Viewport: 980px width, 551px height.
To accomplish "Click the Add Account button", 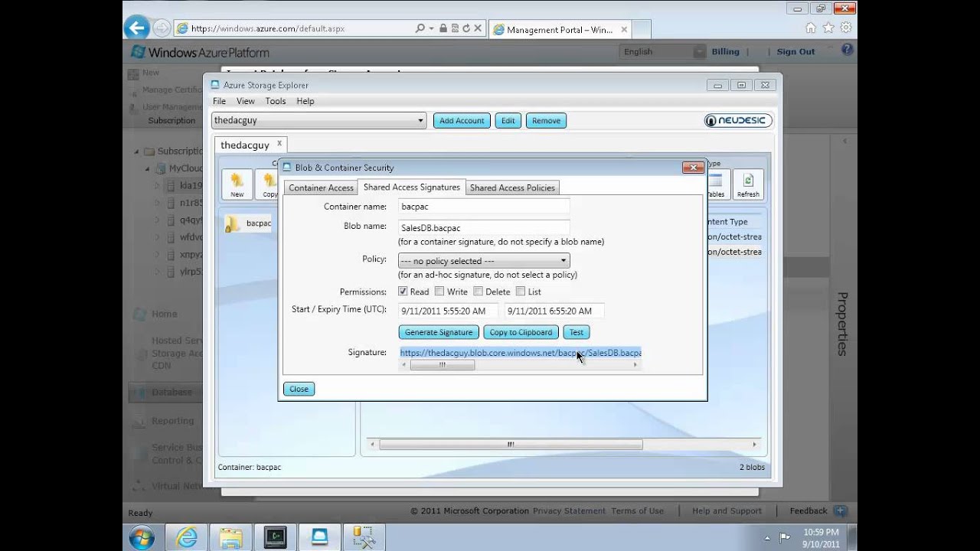I will 462,120.
